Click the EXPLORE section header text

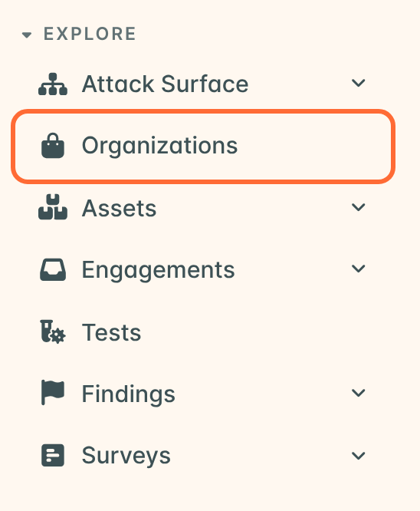click(90, 34)
